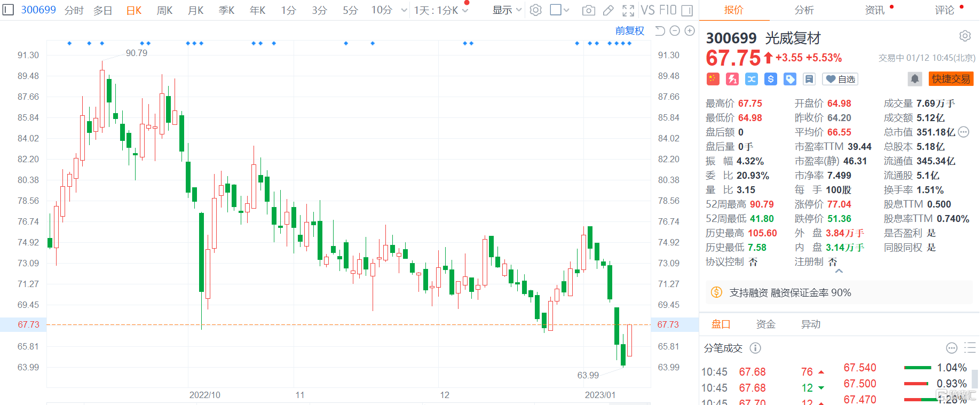The width and height of the screenshot is (980, 405).
Task: Select the 1分 minute chart
Action: pos(289,10)
